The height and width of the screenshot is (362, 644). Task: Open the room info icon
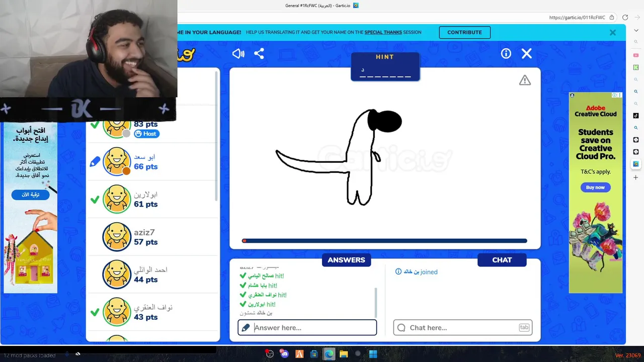(x=506, y=54)
